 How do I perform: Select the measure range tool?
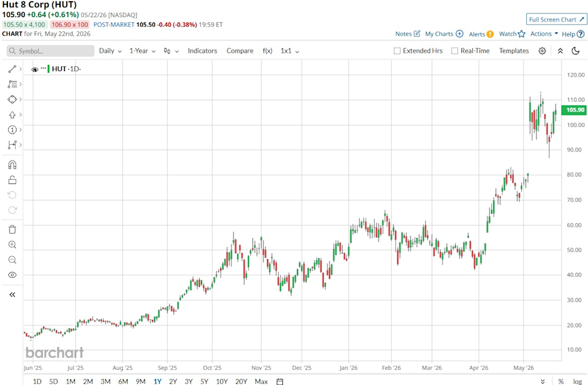(12, 145)
